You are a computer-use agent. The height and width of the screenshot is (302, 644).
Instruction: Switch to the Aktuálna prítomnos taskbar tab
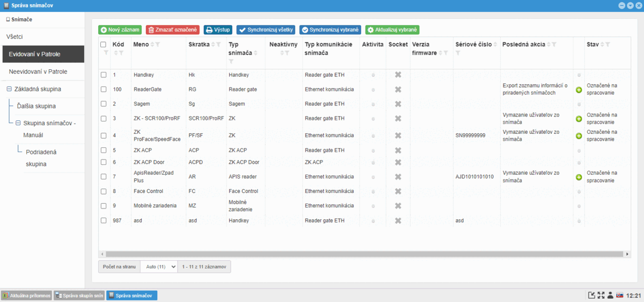click(x=26, y=296)
